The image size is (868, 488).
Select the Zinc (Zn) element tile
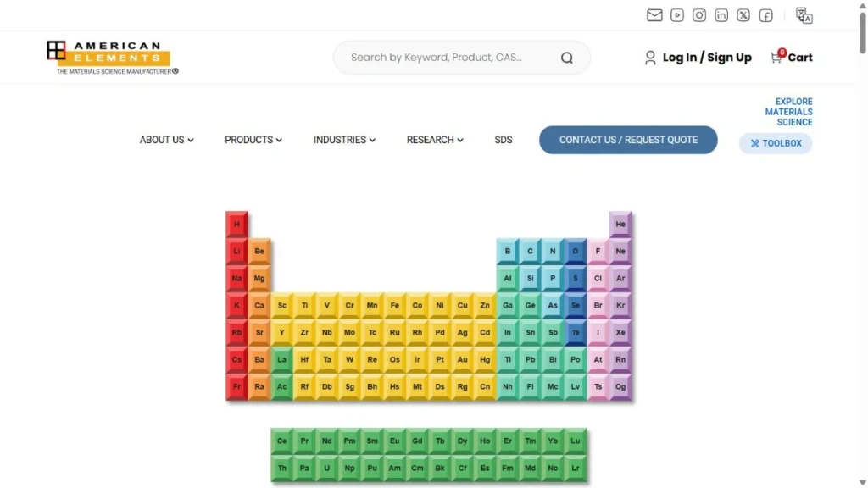(x=484, y=305)
